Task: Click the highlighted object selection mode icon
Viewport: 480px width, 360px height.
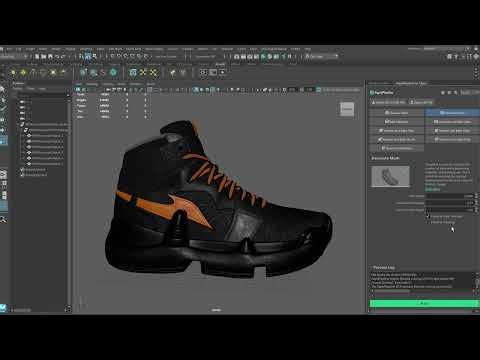Action: pyautogui.click(x=88, y=57)
